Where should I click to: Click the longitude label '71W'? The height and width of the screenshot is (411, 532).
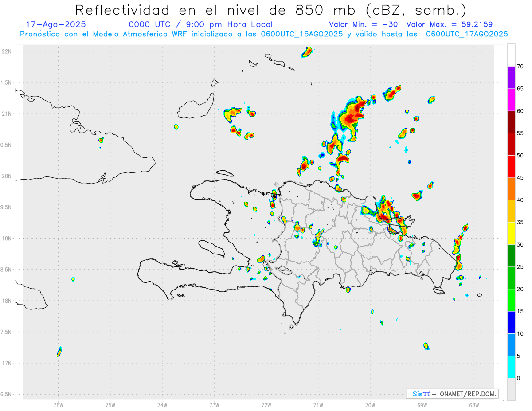pyautogui.click(x=318, y=405)
